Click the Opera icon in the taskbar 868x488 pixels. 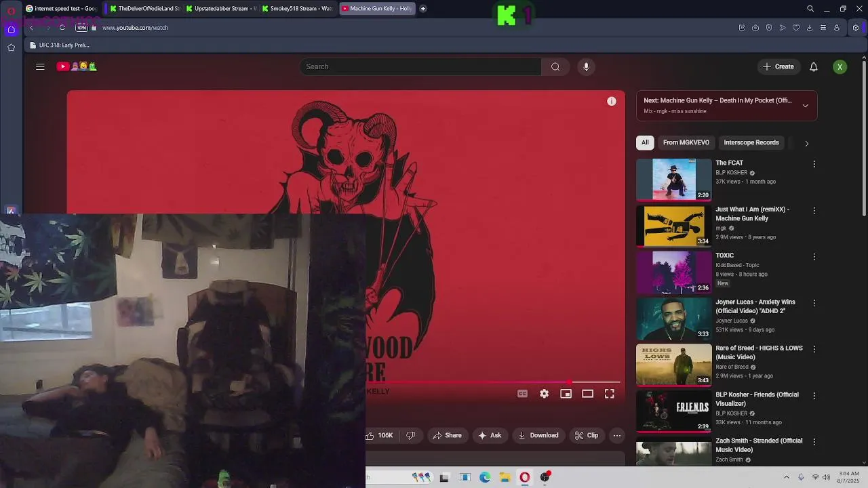[x=525, y=477]
